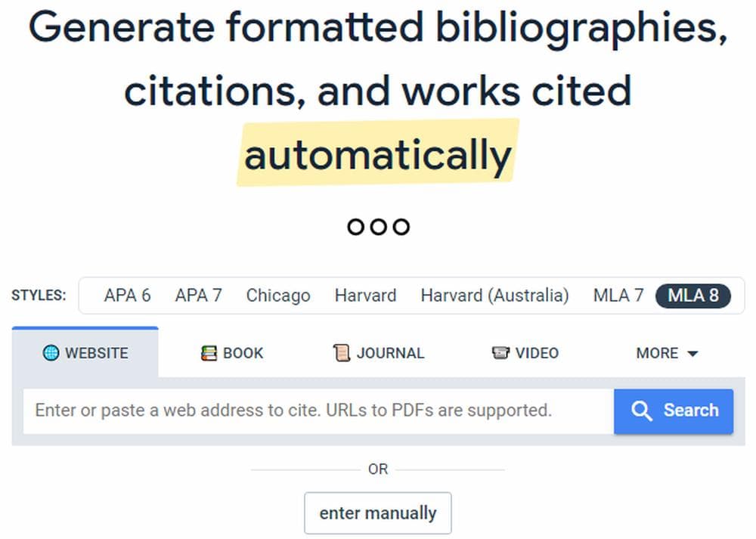Click the video projector icon

pyautogui.click(x=500, y=353)
